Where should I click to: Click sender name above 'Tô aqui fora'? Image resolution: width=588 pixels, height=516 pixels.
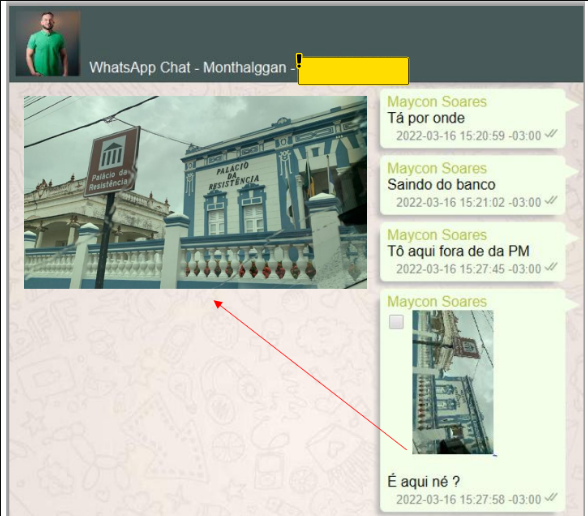437,235
